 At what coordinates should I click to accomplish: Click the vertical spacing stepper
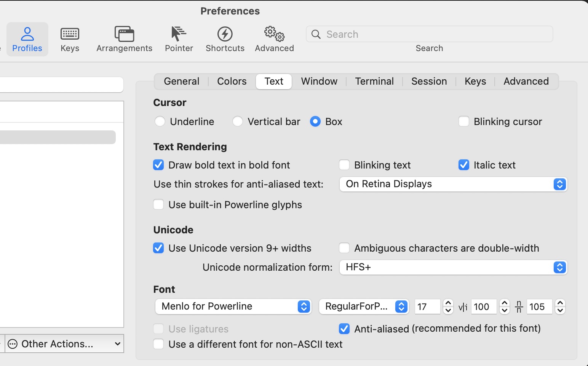(560, 307)
